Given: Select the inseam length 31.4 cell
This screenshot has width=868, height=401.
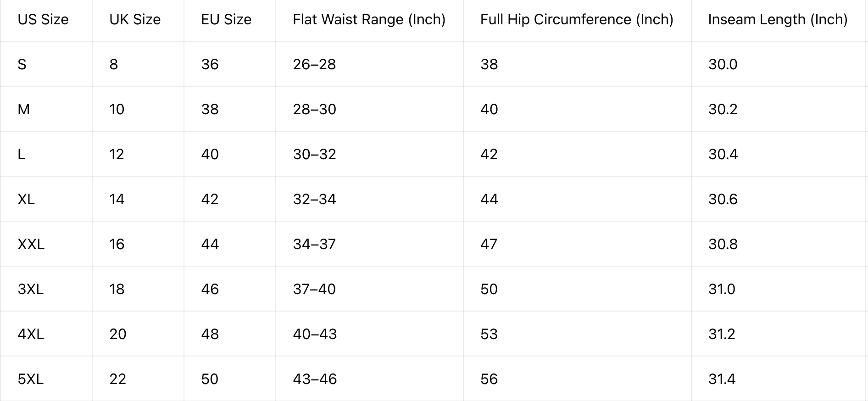Looking at the screenshot, I should tap(778, 379).
